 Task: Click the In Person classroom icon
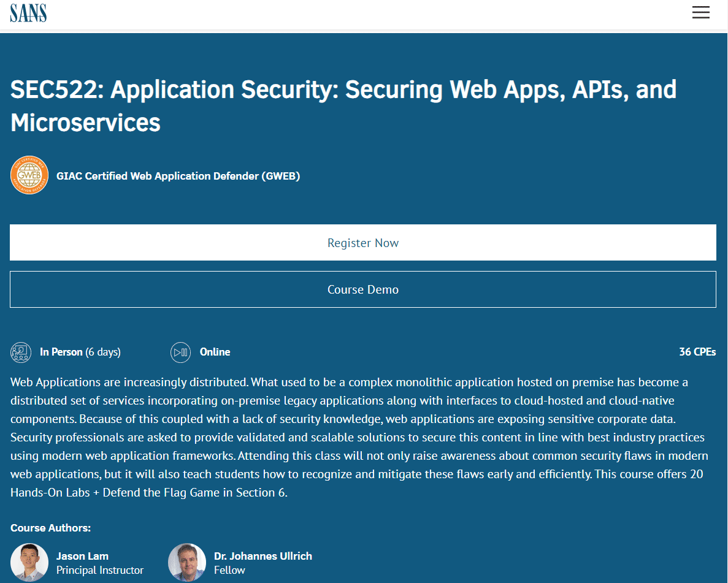tap(21, 352)
